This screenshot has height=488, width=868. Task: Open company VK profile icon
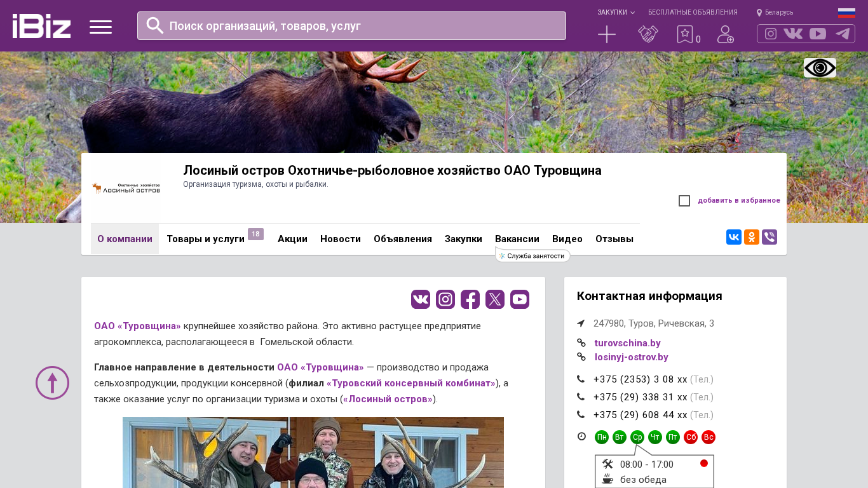(421, 299)
